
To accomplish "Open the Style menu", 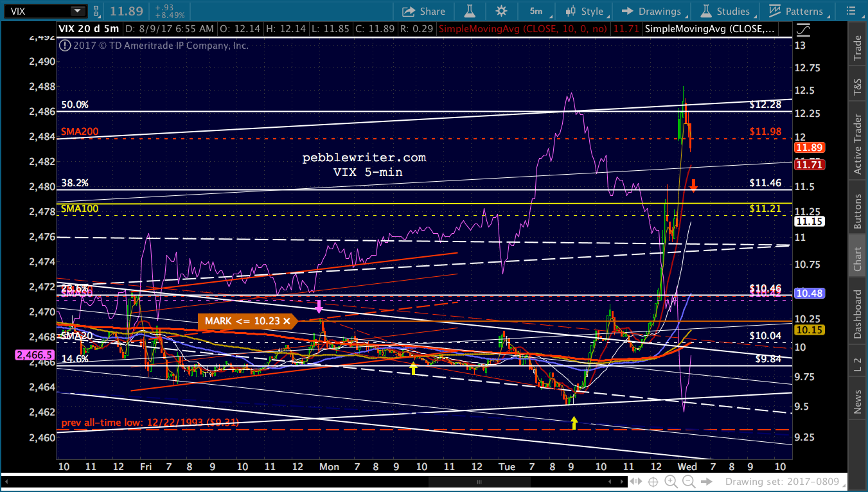I will (584, 11).
